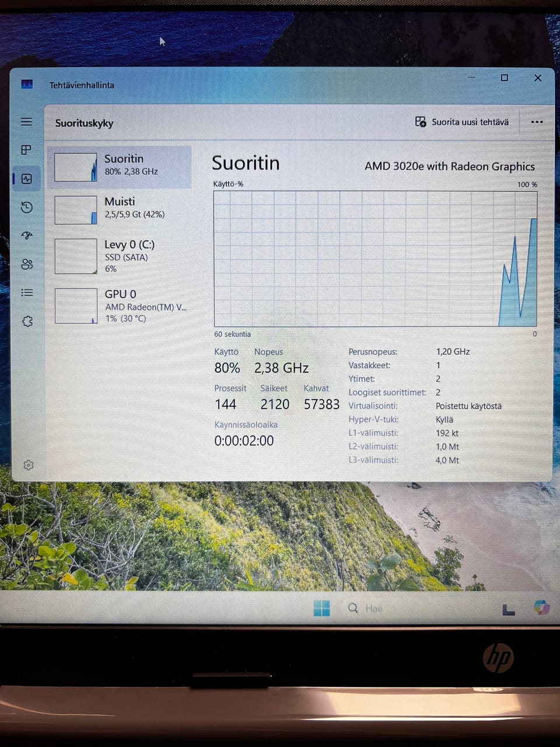
Task: Select the Suoritin performance entry
Action: coord(120,167)
